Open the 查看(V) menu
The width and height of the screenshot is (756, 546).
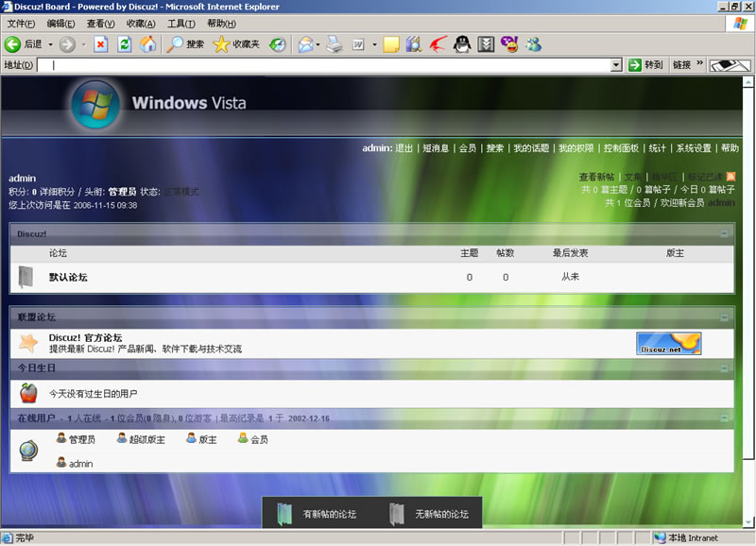100,24
